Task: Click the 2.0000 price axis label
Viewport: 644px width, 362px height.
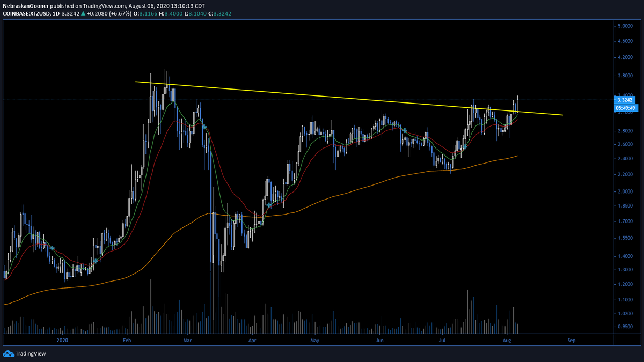Action: [x=625, y=192]
